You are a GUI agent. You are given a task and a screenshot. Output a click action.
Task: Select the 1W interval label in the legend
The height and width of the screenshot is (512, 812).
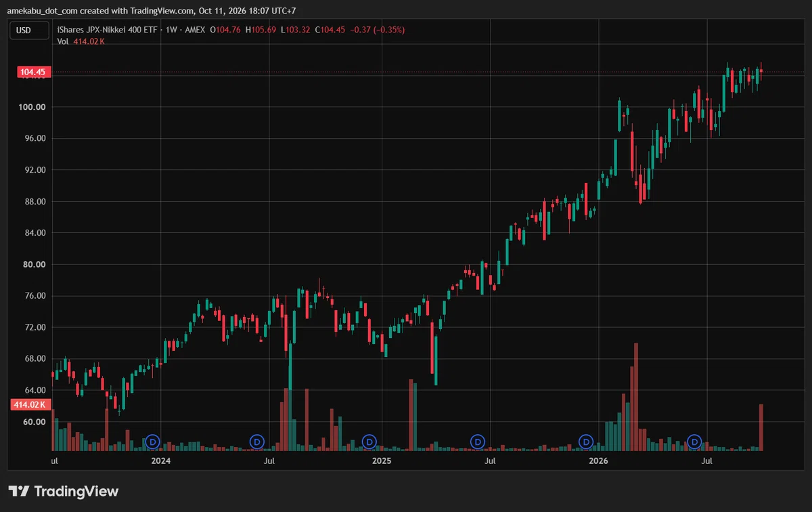tap(172, 30)
